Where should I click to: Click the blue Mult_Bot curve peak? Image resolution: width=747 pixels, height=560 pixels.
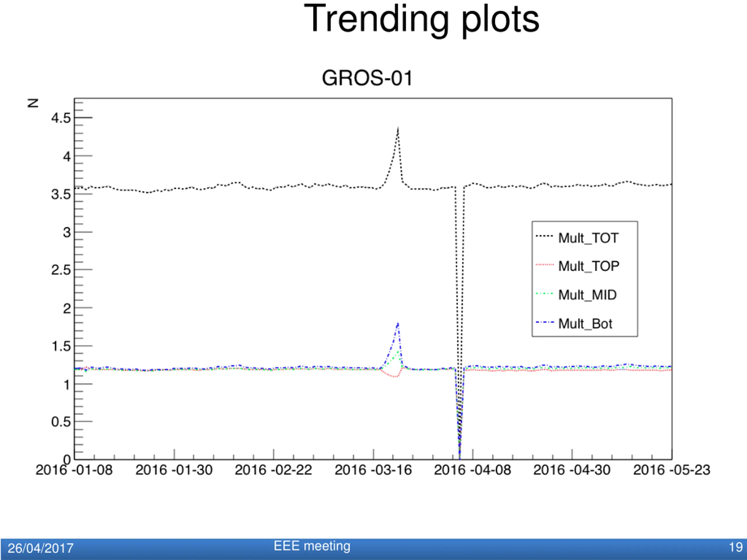398,324
